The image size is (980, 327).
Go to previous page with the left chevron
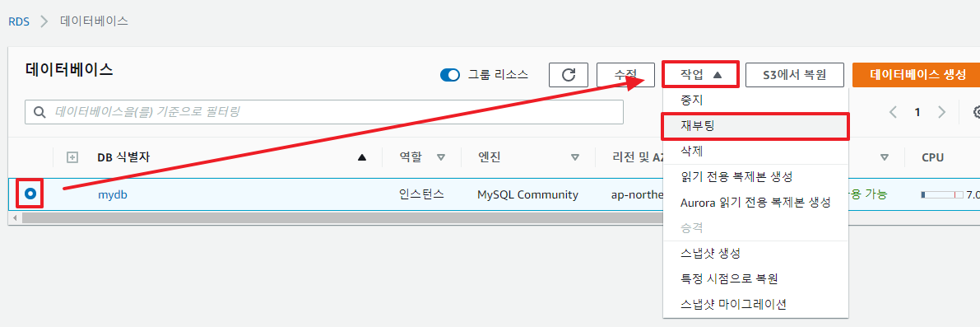pos(893,113)
